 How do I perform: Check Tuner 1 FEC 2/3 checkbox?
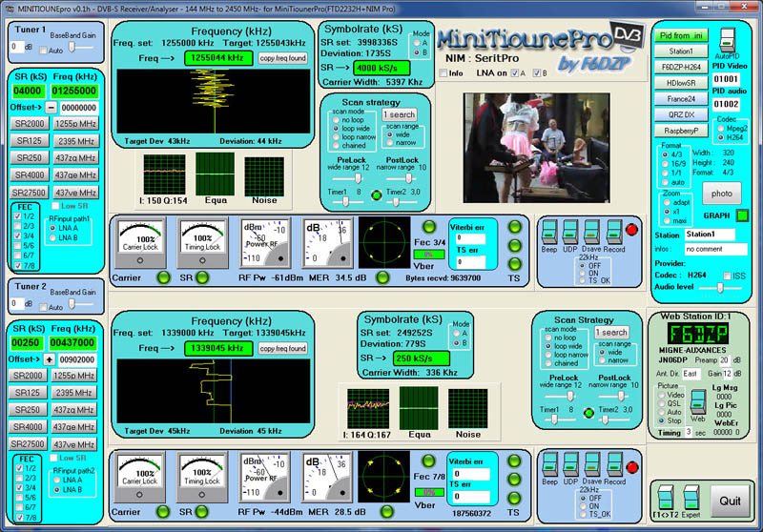coord(18,226)
